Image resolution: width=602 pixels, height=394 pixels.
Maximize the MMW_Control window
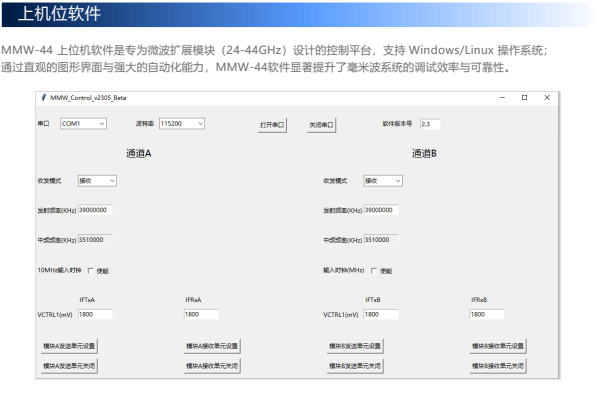(524, 98)
